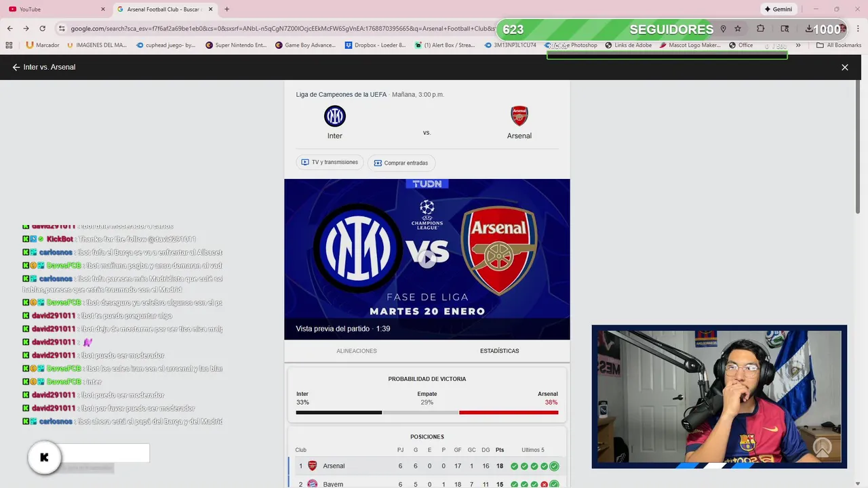Open the Office bookmark
Viewport: 868px width, 488px height.
(x=741, y=45)
